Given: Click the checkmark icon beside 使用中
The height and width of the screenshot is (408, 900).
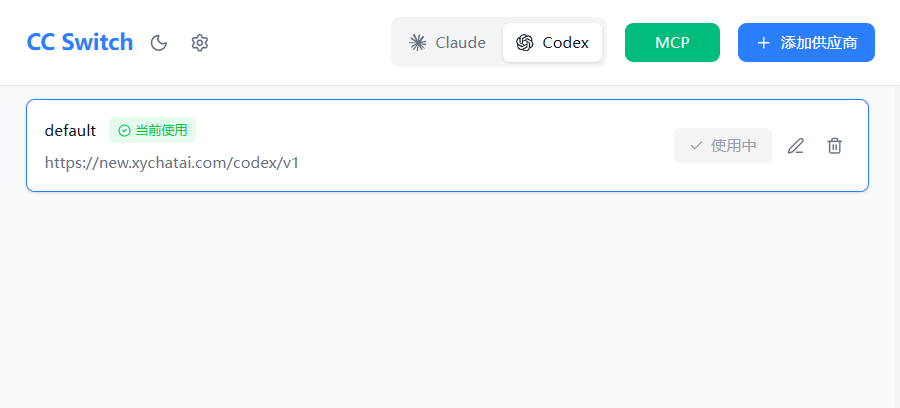Looking at the screenshot, I should (x=696, y=146).
